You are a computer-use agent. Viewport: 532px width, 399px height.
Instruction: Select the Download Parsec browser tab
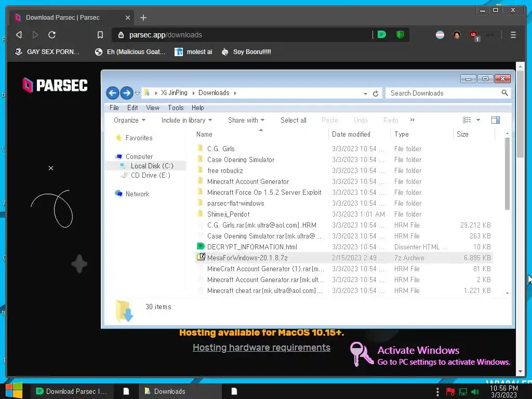71,18
